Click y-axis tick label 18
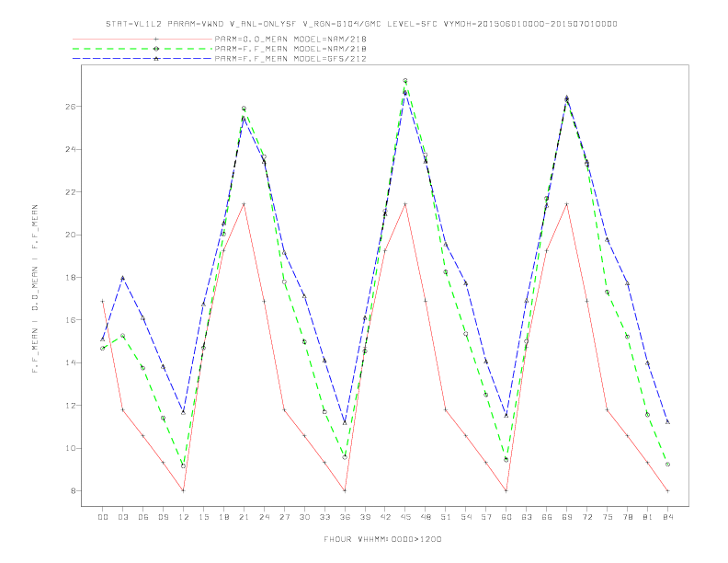Image resolution: width=728 pixels, height=563 pixels. 70,277
